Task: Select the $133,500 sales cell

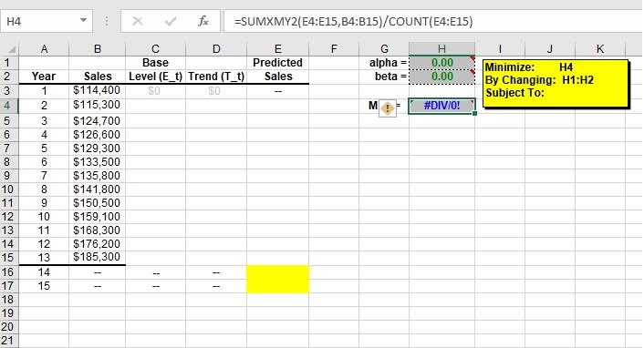Action: 98,161
